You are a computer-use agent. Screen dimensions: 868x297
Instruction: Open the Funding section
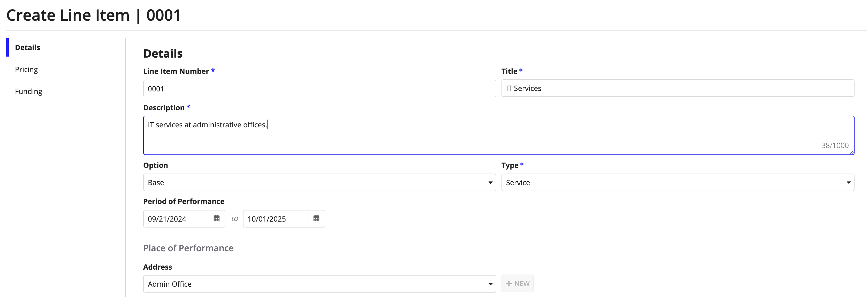tap(29, 91)
